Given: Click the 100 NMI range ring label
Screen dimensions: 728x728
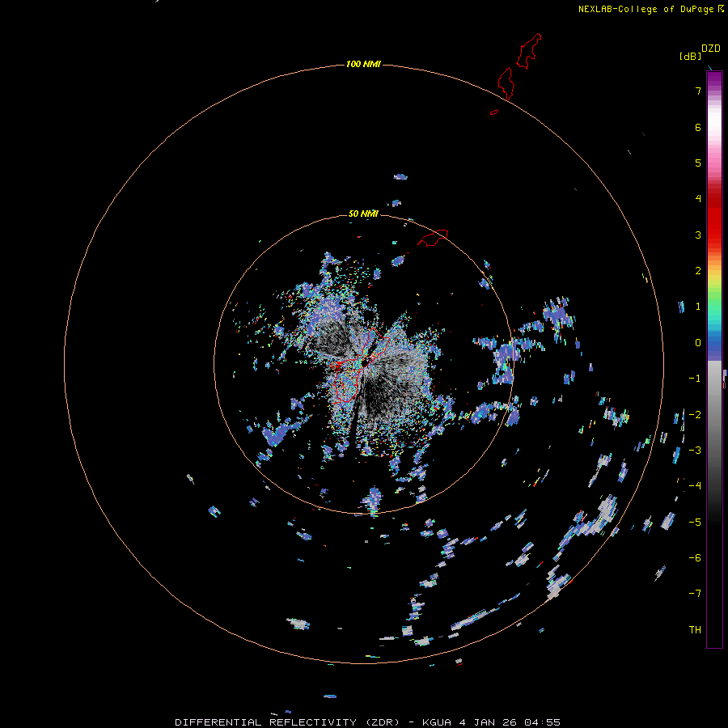Looking at the screenshot, I should coord(363,64).
